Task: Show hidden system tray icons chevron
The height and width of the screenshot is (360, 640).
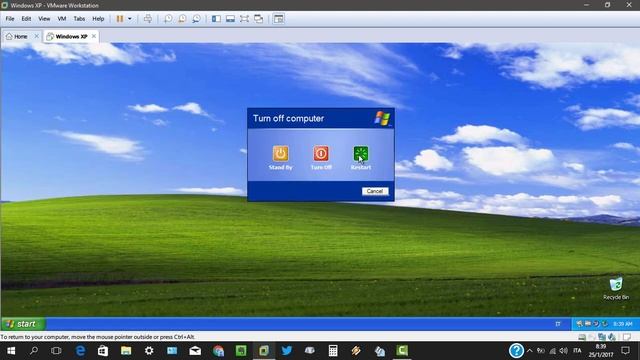Action: [x=530, y=351]
